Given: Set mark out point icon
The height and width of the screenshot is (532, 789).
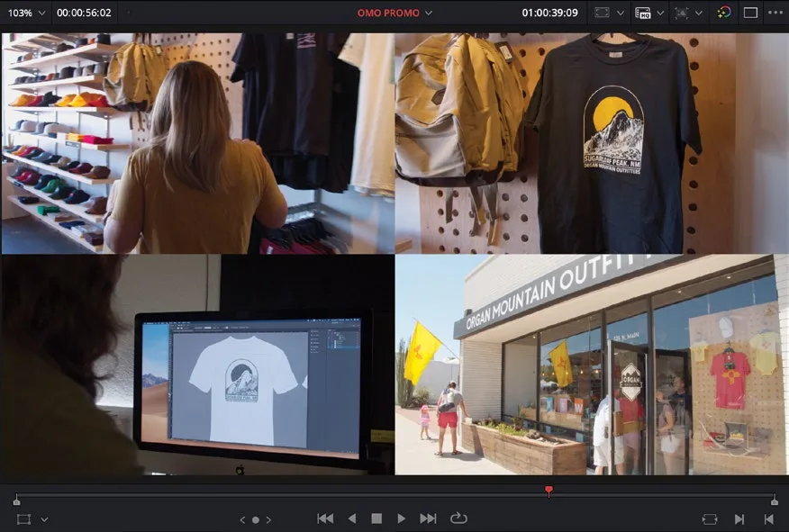Looking at the screenshot, I should click(768, 518).
